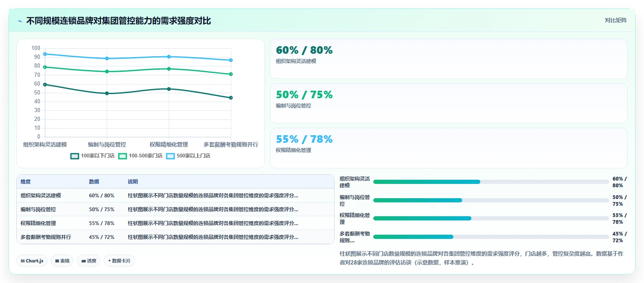Click the 100 y-axis tick label
This screenshot has width=644, height=283.
point(36,48)
